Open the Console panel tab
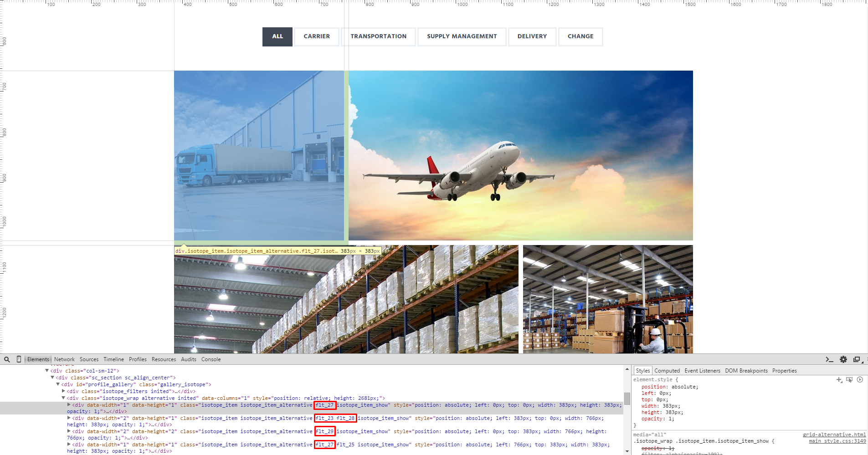 point(211,359)
